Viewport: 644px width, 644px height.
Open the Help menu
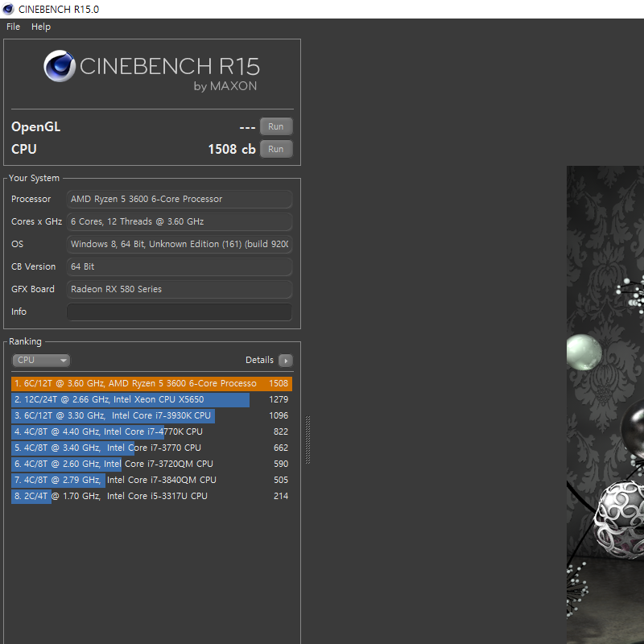coord(41,27)
